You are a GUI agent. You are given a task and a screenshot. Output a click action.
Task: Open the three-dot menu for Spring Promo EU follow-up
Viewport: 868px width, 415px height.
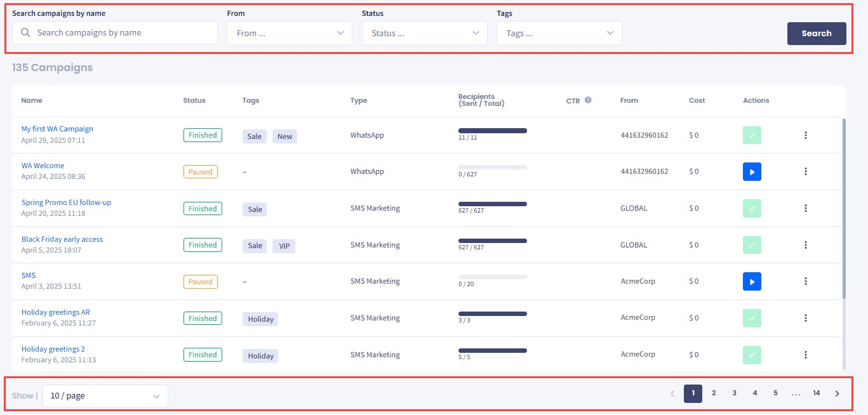click(806, 208)
